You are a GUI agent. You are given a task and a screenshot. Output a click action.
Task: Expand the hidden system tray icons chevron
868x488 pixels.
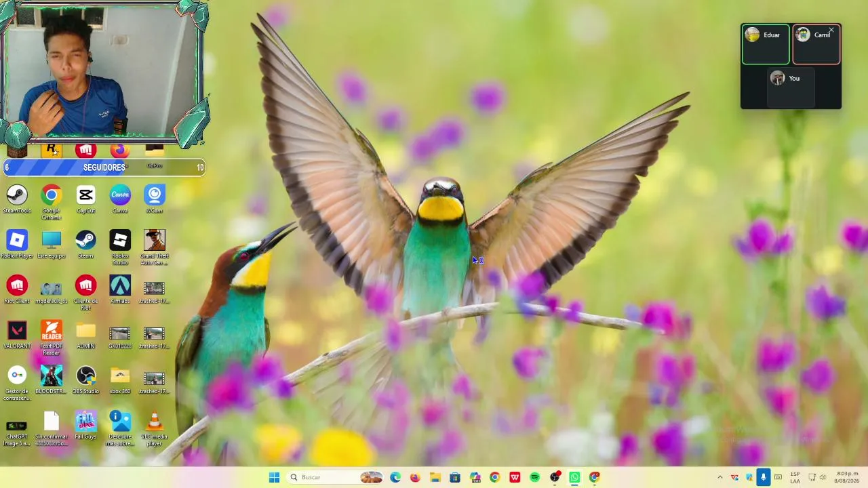tap(720, 477)
